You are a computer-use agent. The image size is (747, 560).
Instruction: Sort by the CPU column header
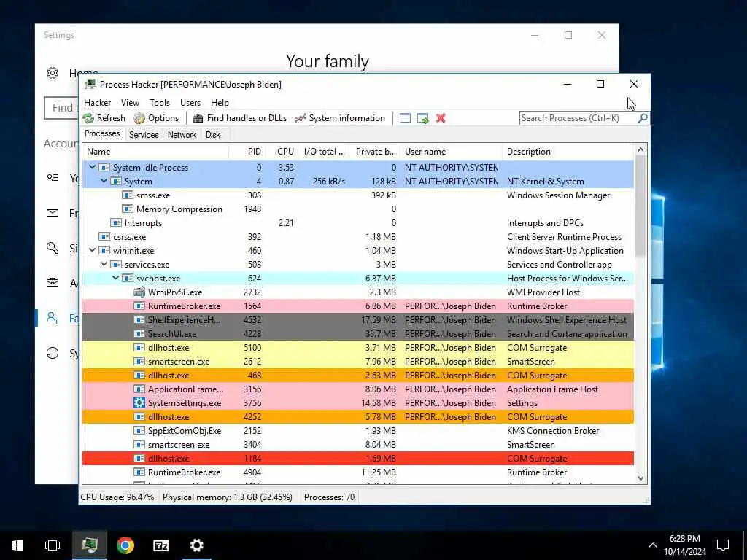click(x=282, y=152)
